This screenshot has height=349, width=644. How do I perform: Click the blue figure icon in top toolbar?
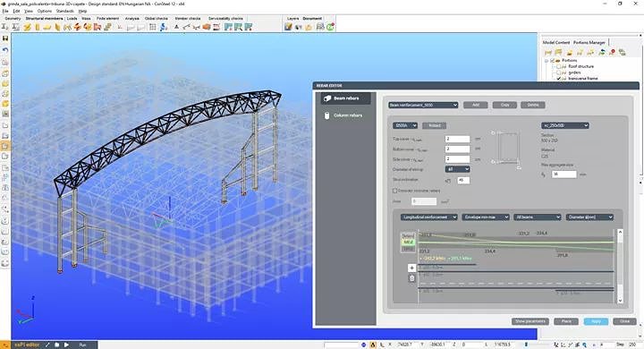164,27
